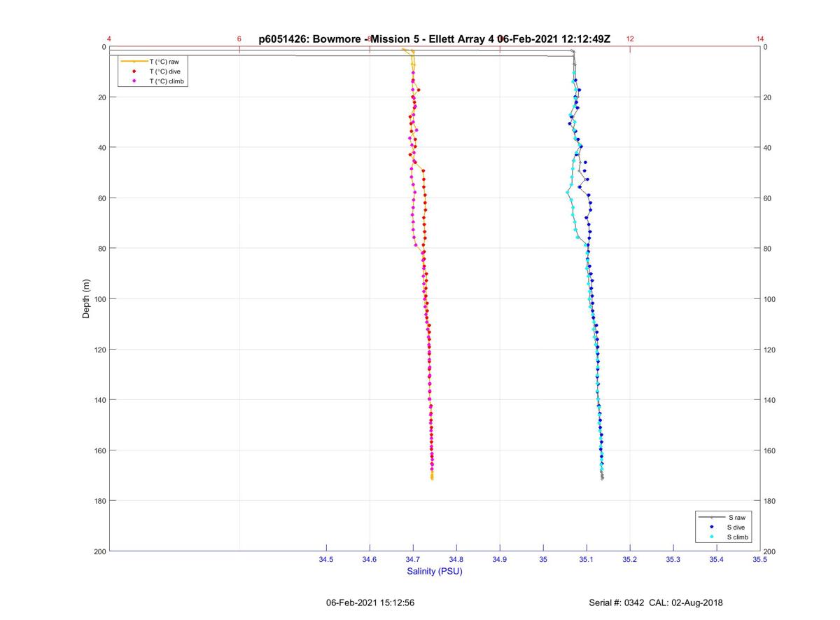Click left depth axis tick 100

coord(99,299)
